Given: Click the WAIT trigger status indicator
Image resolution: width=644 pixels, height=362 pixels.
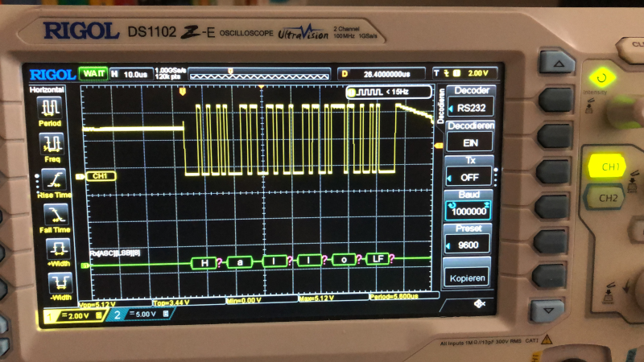Looking at the screenshot, I should [93, 73].
